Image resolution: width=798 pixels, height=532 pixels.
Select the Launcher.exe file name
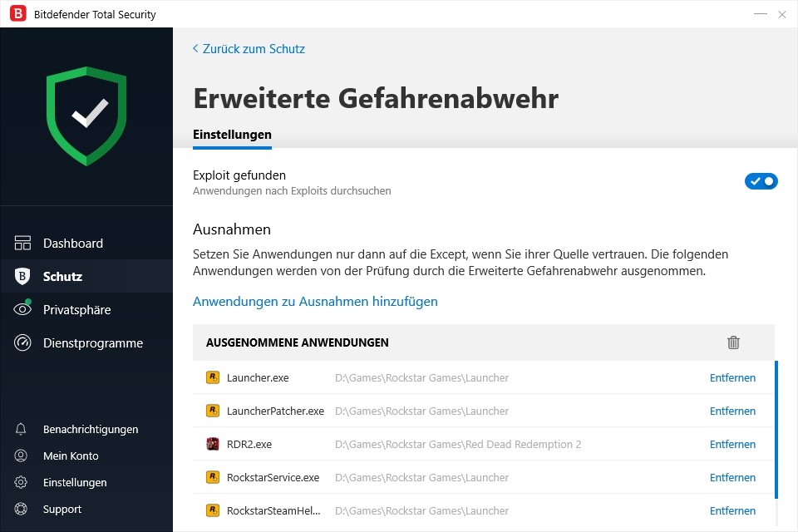pyautogui.click(x=258, y=377)
